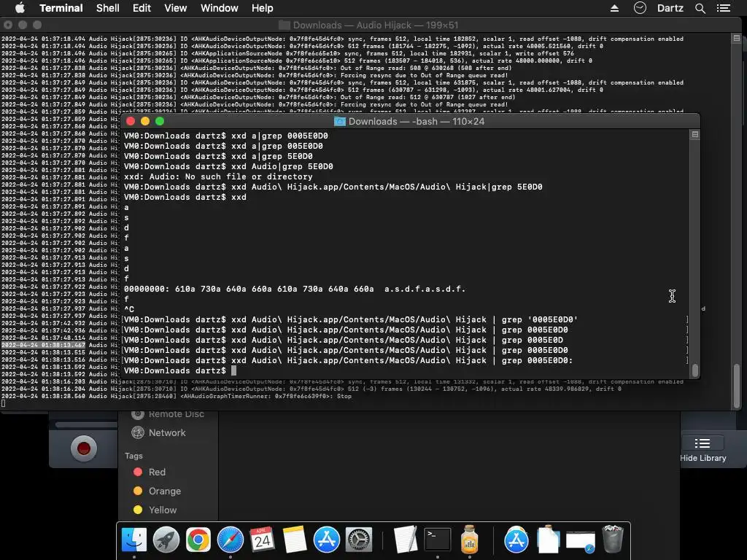The height and width of the screenshot is (560, 747).
Task: Click the bash window title folder icon
Action: pyautogui.click(x=340, y=122)
